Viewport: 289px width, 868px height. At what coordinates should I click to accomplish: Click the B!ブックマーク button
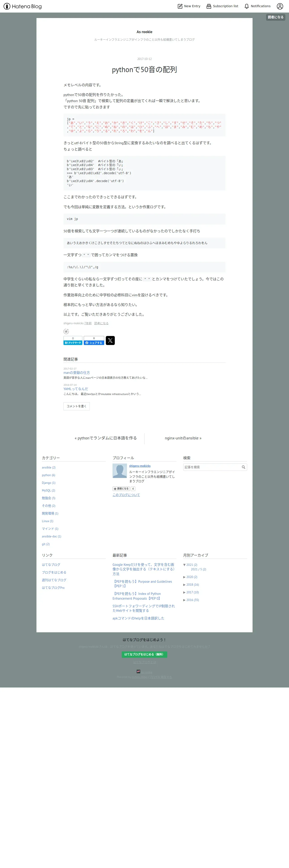tap(73, 340)
